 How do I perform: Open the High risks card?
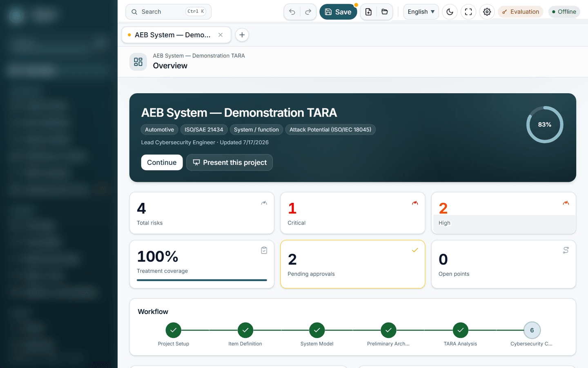(503, 213)
